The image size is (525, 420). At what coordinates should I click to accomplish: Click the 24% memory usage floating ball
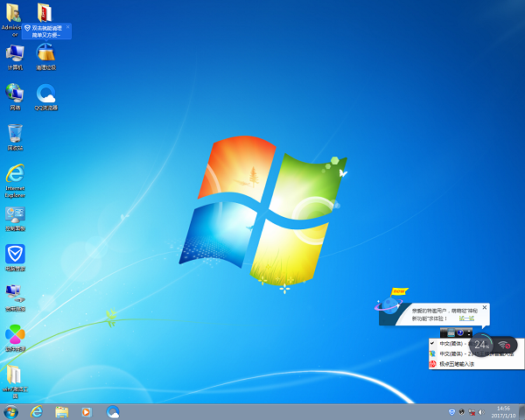[x=481, y=345]
